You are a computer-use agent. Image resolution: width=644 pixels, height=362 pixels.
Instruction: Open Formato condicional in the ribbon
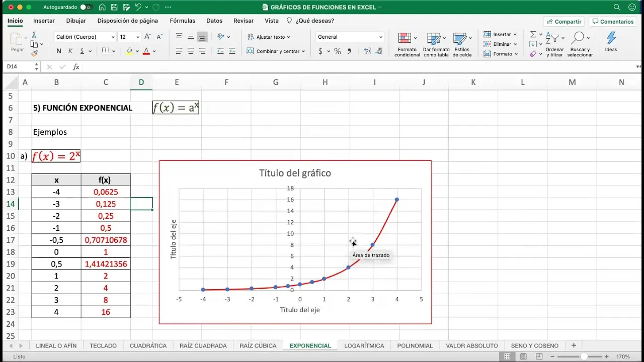point(407,45)
